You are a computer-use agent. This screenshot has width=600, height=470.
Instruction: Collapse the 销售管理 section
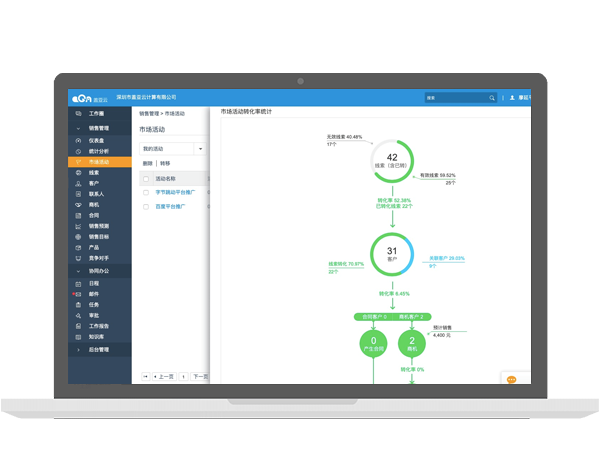click(x=78, y=128)
